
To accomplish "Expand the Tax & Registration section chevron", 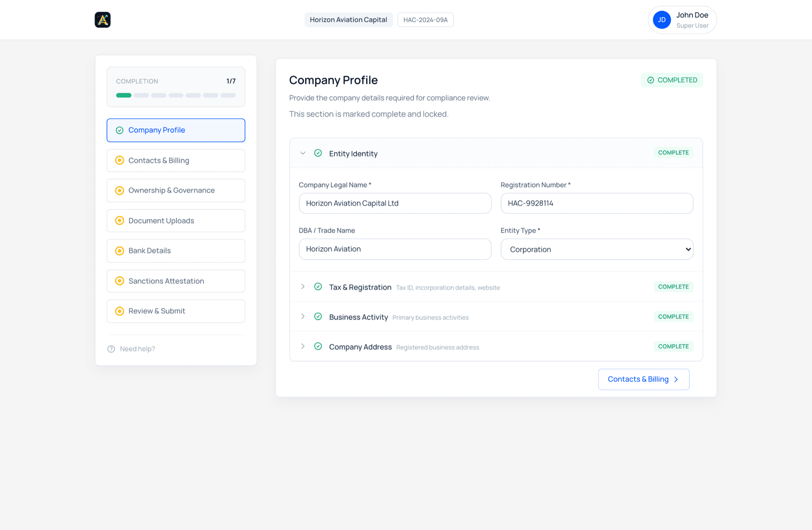I will pos(303,287).
